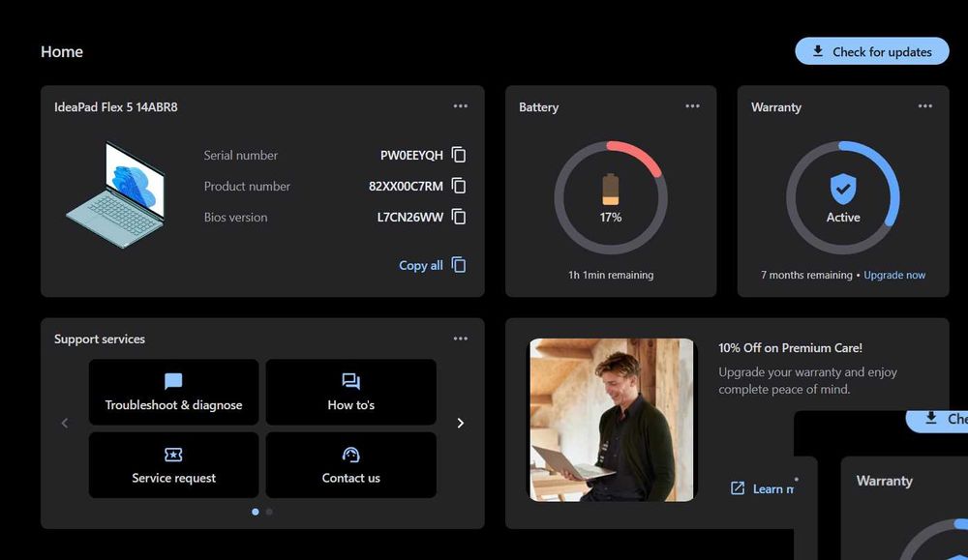Open the How to's tile
This screenshot has width=968, height=560.
click(350, 392)
